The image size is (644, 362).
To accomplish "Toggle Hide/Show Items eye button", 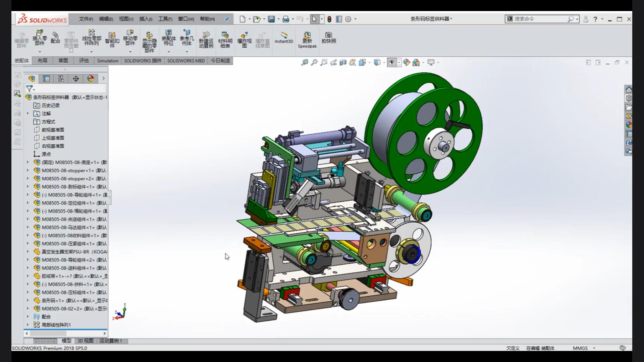I will 392,62.
